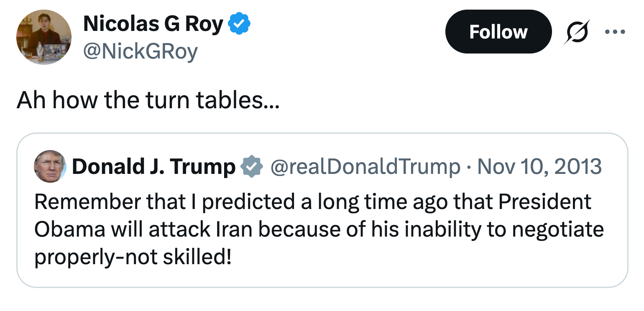Viewport: 644px width, 311px height.
Task: Open the Grok explain icon
Action: tap(576, 32)
